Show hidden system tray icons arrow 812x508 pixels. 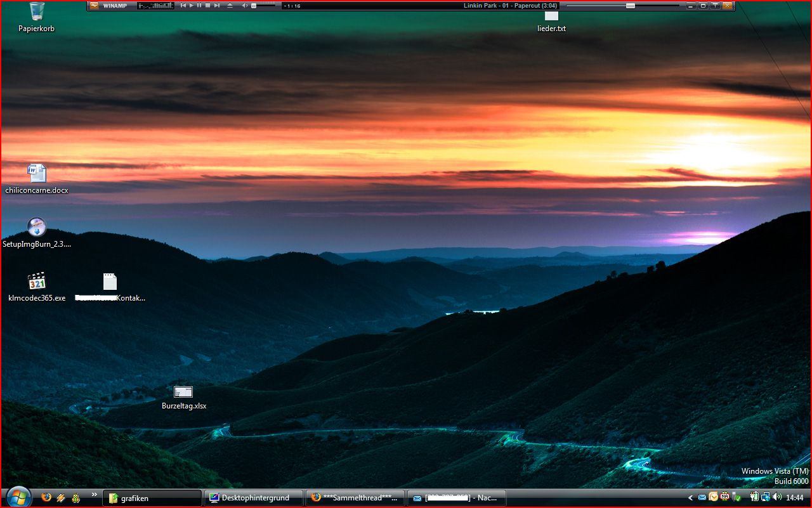(x=690, y=498)
